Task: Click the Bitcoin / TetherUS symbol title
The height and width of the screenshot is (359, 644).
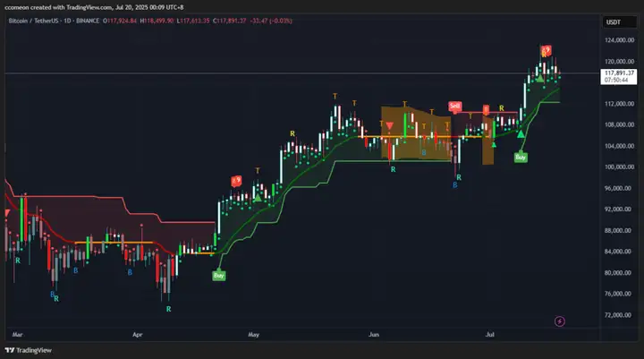Action: [35, 21]
